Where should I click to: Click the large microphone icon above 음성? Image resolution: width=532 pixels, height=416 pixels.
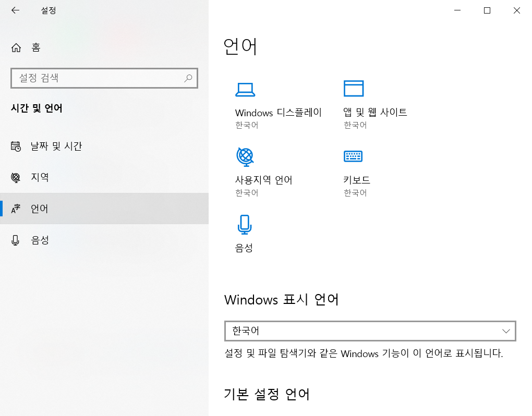(x=245, y=225)
